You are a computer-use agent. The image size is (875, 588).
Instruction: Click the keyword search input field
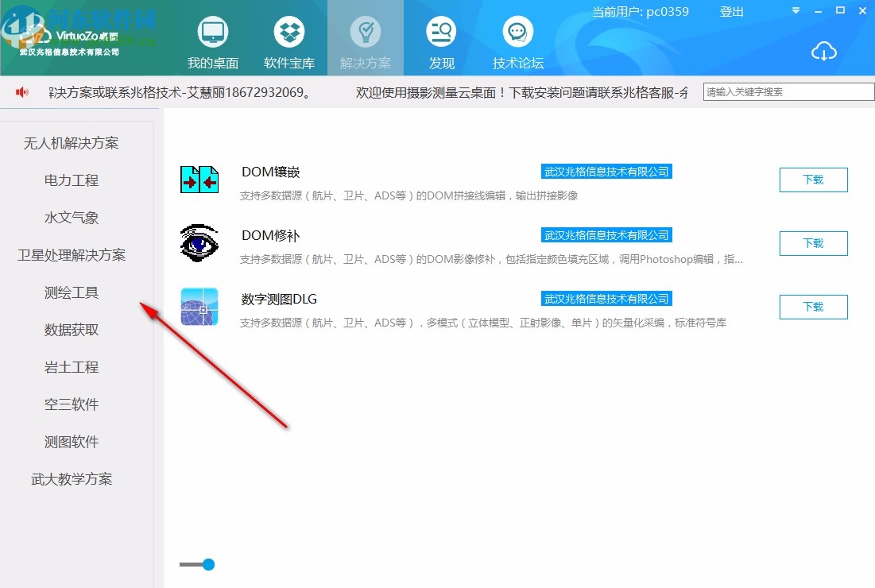(x=787, y=91)
